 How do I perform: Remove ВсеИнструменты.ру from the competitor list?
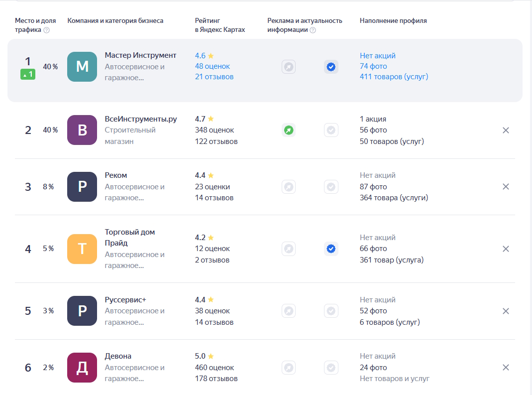point(506,131)
